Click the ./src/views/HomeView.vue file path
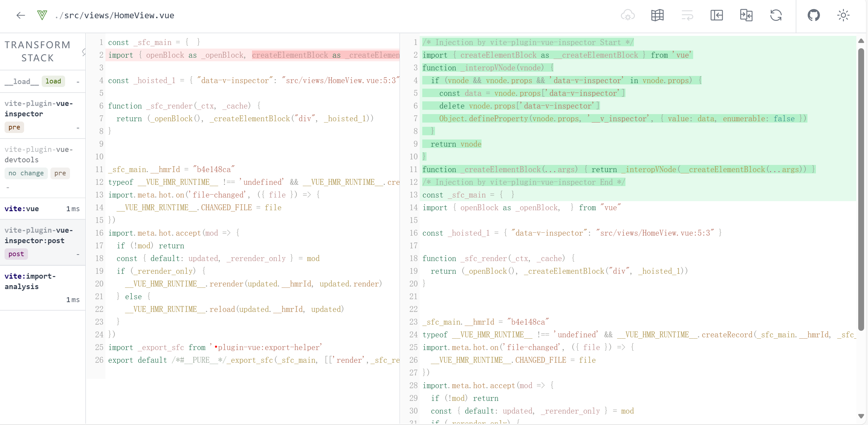 click(x=115, y=16)
